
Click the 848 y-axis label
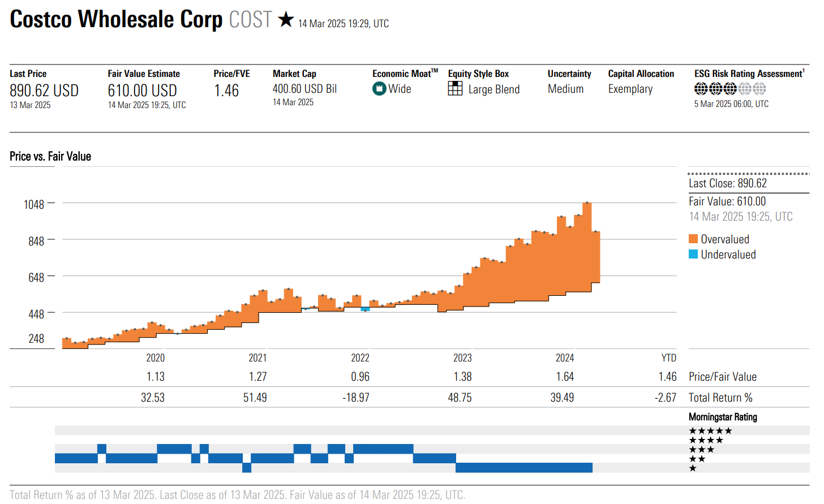click(x=36, y=241)
